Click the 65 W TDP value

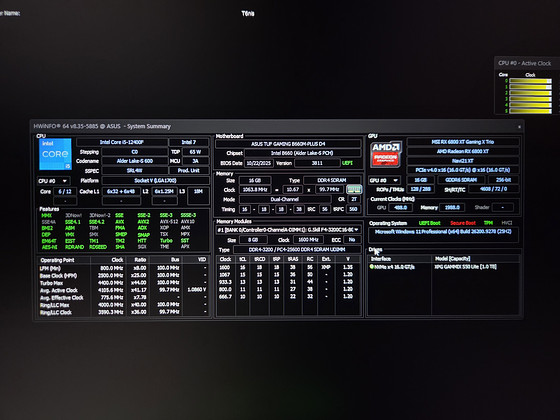[195, 152]
